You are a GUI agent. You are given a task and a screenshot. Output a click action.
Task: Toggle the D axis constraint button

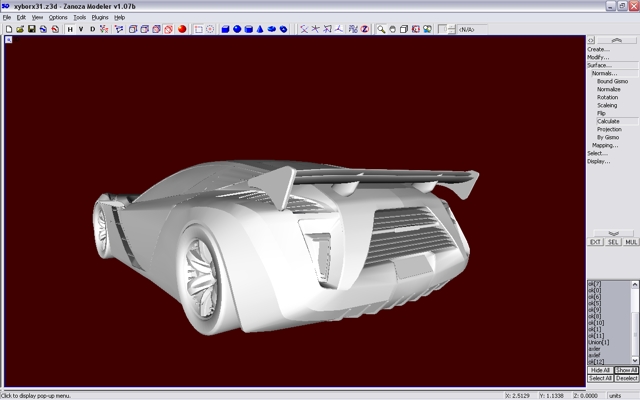(93, 29)
